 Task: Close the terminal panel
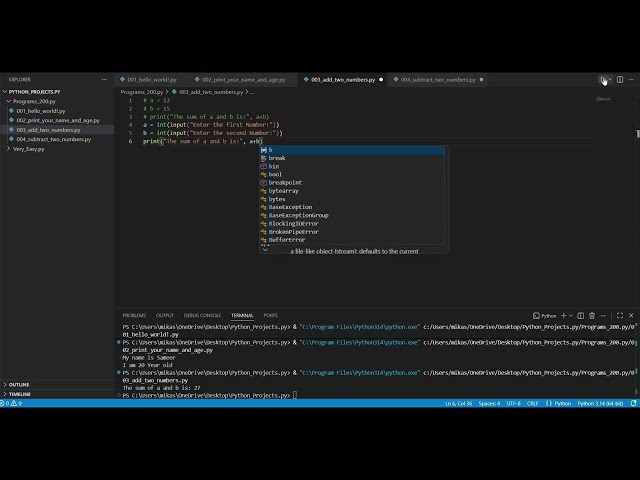(631, 316)
